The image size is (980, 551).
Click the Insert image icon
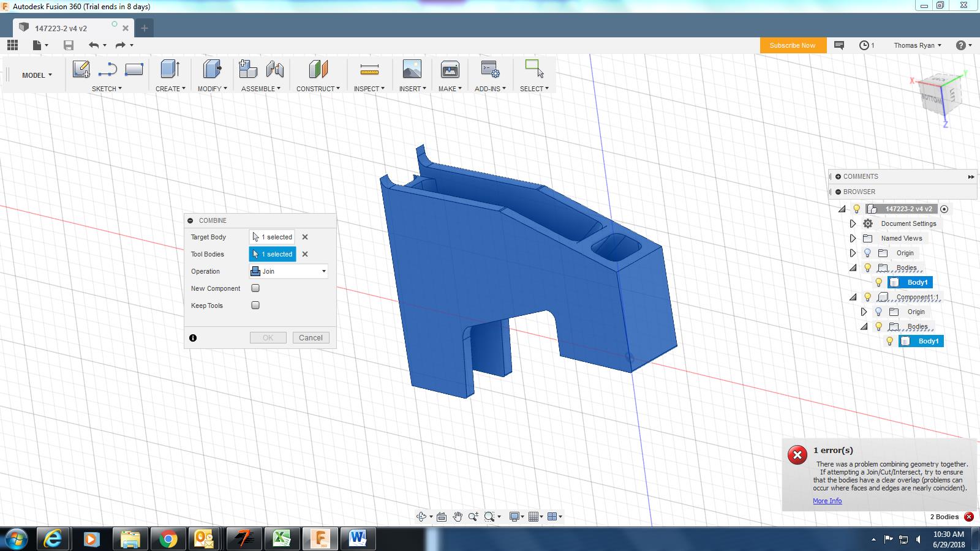pos(412,69)
